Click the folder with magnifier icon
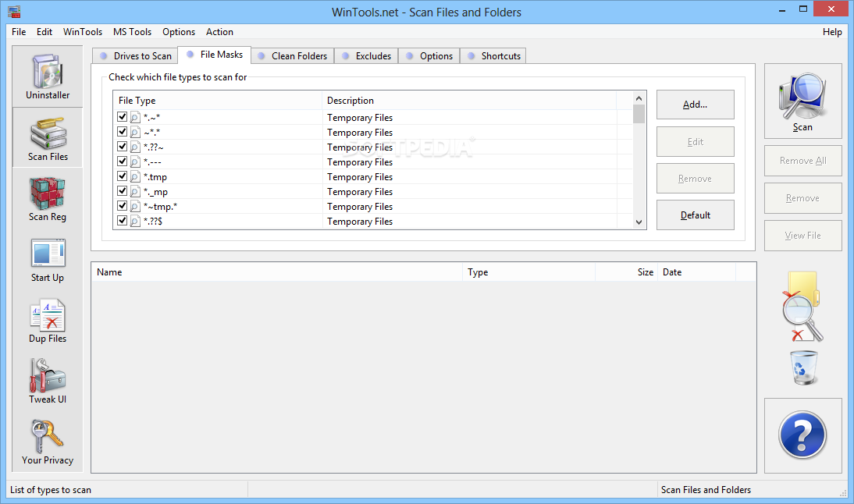This screenshot has height=504, width=854. 802,307
